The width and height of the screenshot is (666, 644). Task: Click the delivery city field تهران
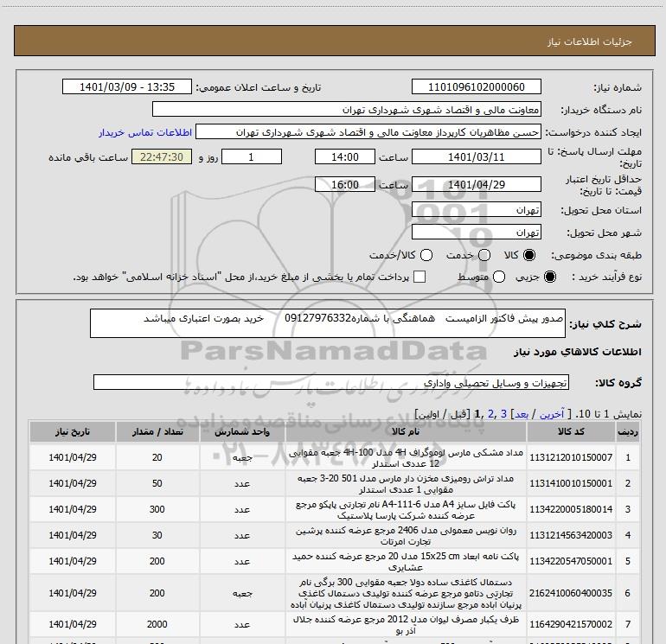476,232
